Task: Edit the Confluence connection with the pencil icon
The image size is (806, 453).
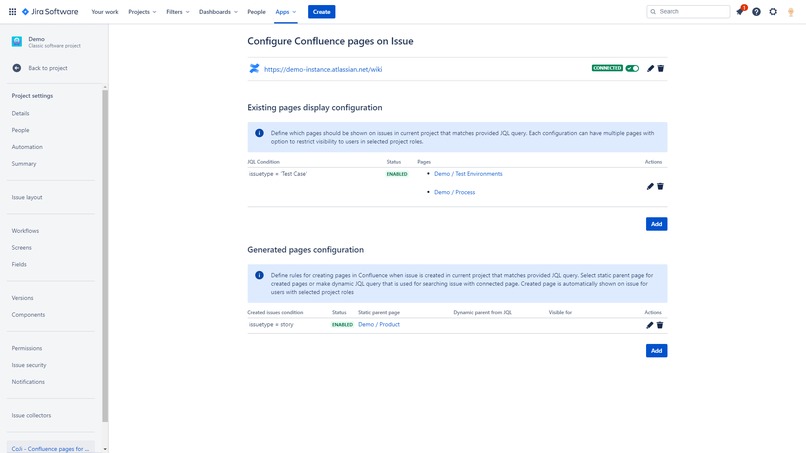Action: tap(650, 68)
